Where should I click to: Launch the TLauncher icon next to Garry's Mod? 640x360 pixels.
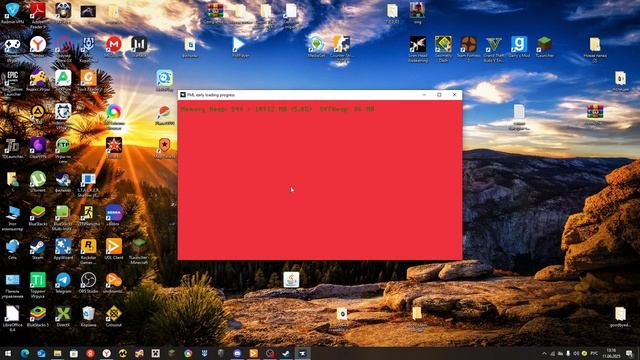[544, 47]
